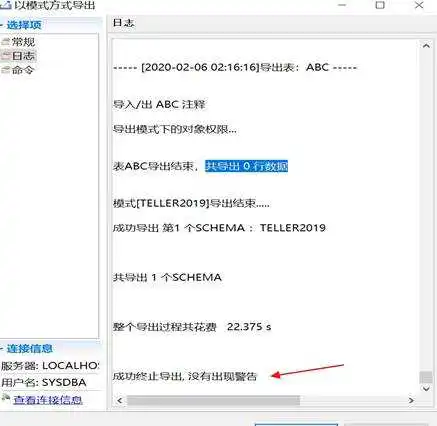Click the horizontal scroll left arrow
Image resolution: width=437 pixels, height=426 pixels.
pyautogui.click(x=120, y=400)
